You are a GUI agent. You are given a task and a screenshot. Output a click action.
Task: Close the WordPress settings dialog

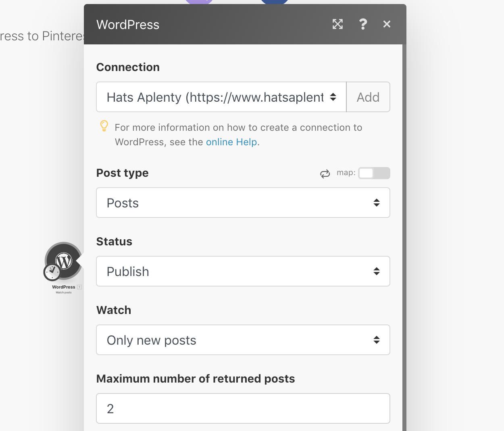tap(386, 24)
